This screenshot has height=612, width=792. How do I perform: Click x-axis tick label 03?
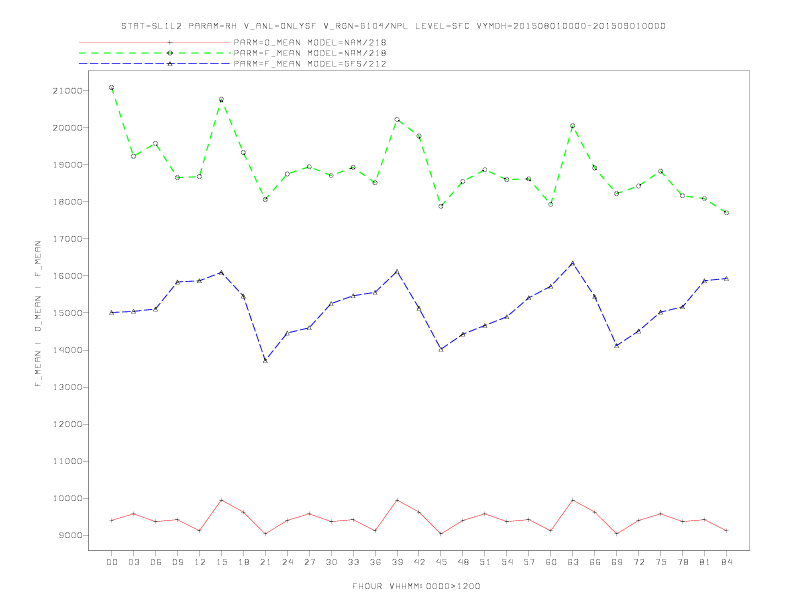coord(133,562)
